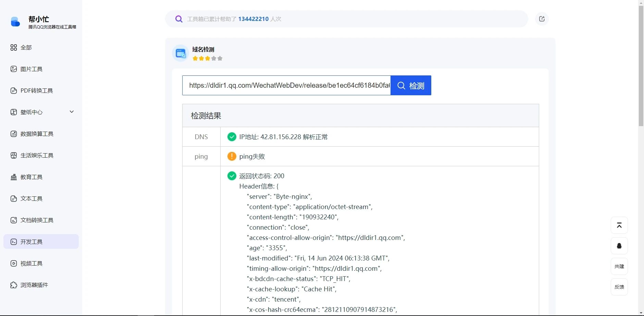644x316 pixels.
Task: Expand the 壁纸中心 submenu chevron
Action: coord(72,112)
